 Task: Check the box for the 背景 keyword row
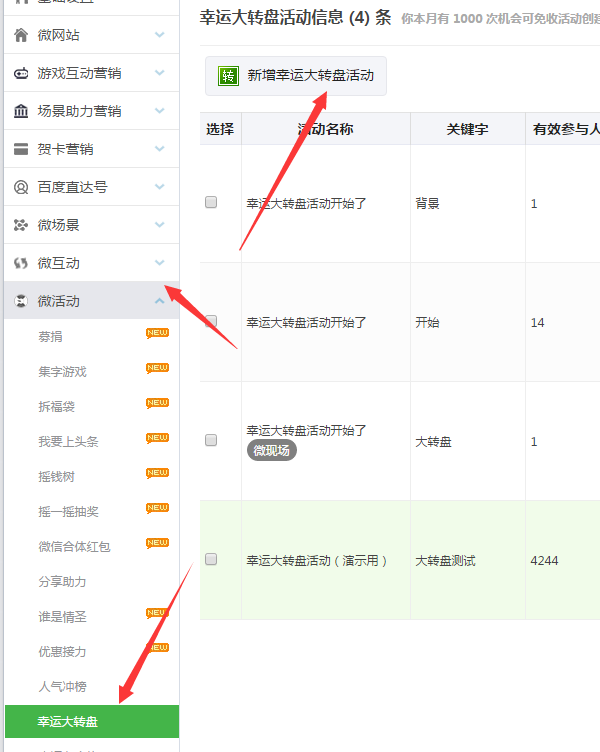click(x=211, y=202)
